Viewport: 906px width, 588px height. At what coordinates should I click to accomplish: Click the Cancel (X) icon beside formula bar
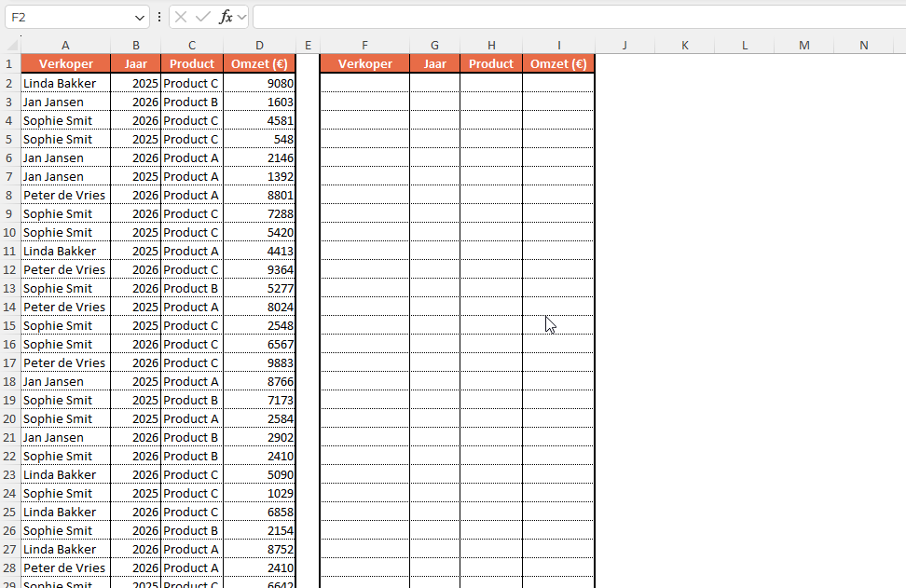pyautogui.click(x=181, y=16)
